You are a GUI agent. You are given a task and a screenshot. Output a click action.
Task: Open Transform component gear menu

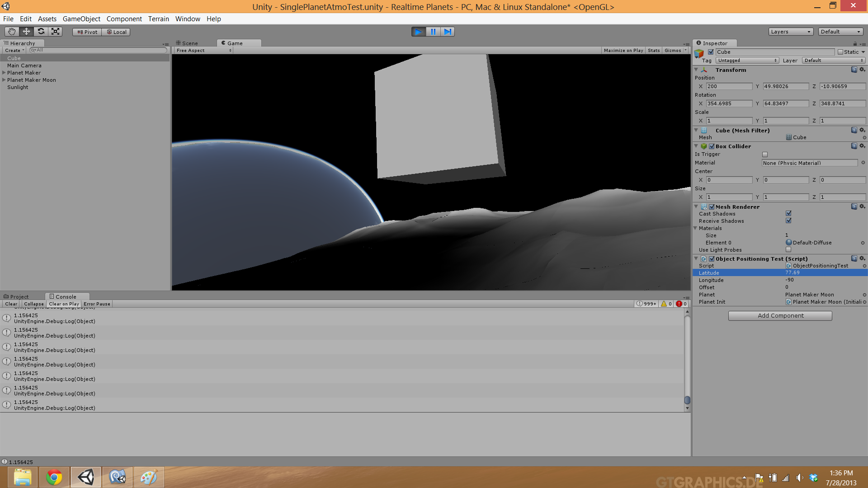click(x=862, y=70)
